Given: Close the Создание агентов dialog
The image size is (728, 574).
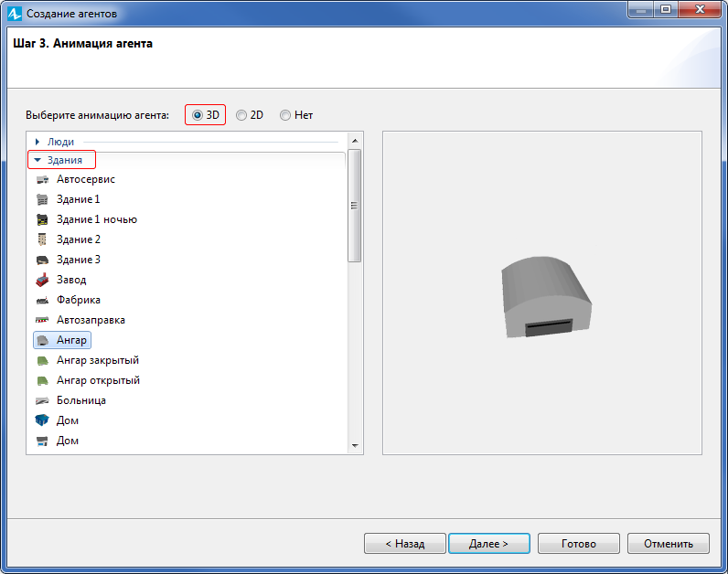Looking at the screenshot, I should click(700, 9).
